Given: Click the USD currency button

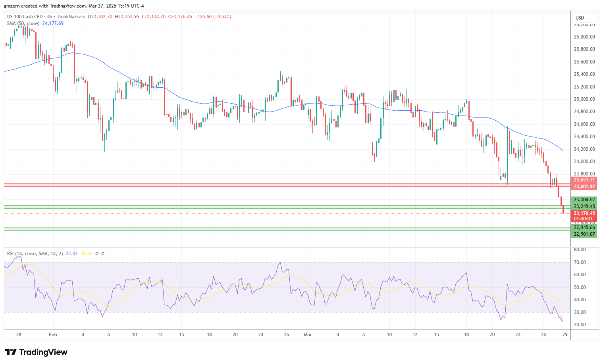Looking at the screenshot, I should click(585, 17).
